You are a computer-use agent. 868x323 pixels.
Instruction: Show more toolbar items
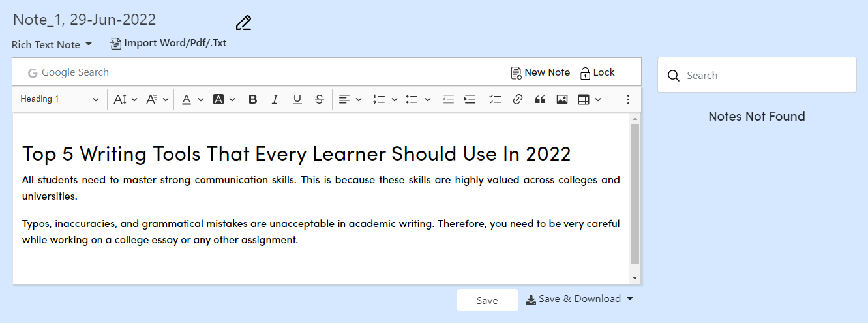628,99
